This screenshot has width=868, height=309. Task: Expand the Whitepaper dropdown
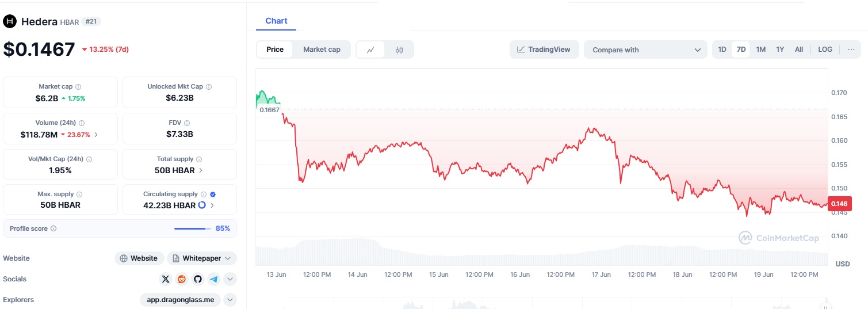202,258
